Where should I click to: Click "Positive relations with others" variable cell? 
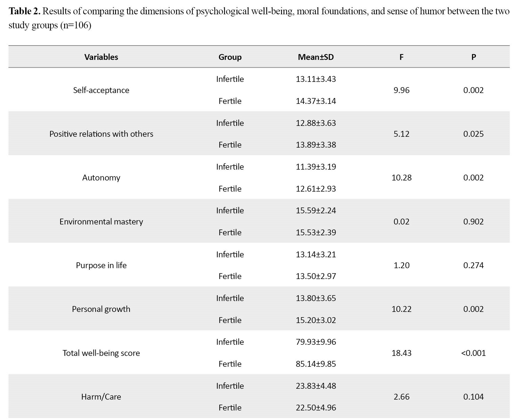[101, 134]
